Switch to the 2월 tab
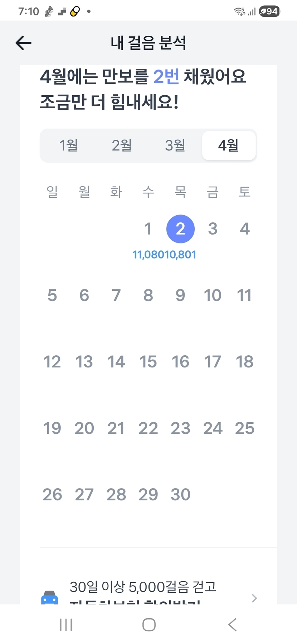This screenshot has height=644, width=297. pyautogui.click(x=122, y=145)
